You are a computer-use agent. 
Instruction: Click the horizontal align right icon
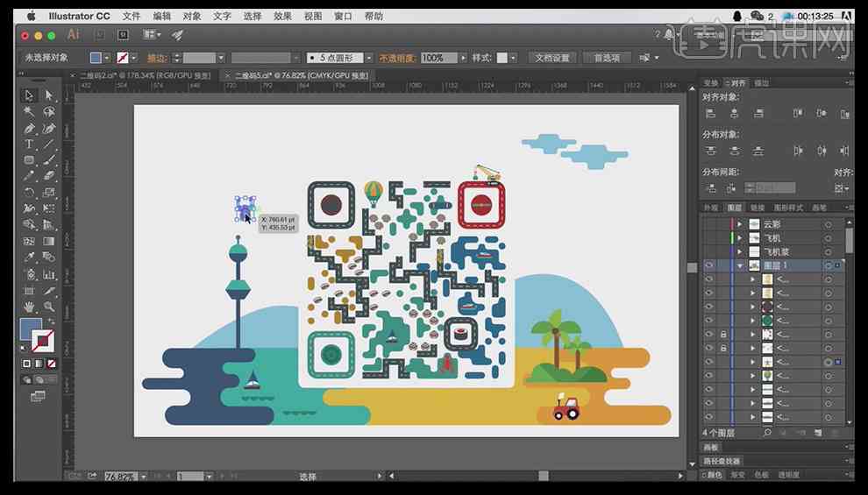click(758, 113)
